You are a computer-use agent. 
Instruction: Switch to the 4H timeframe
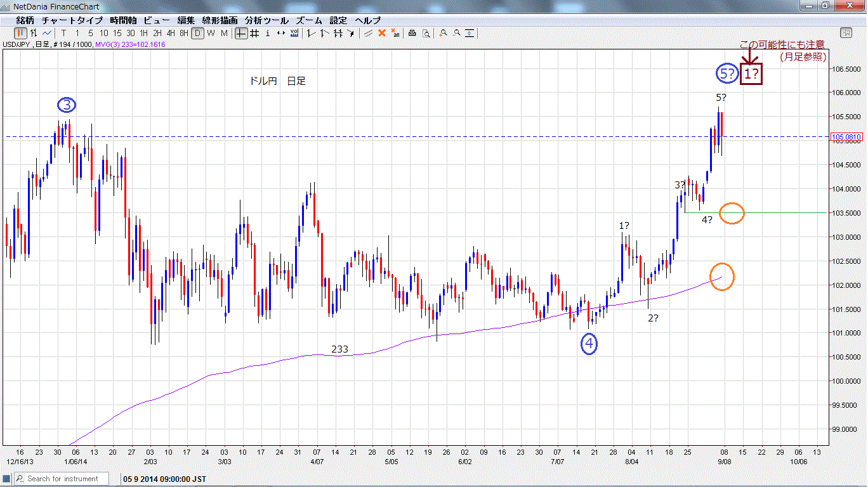(171, 33)
